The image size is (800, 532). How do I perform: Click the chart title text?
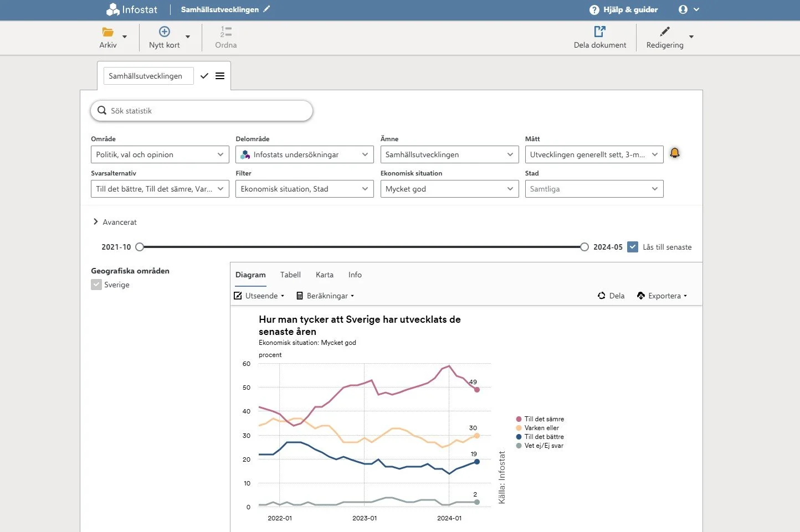tap(360, 326)
